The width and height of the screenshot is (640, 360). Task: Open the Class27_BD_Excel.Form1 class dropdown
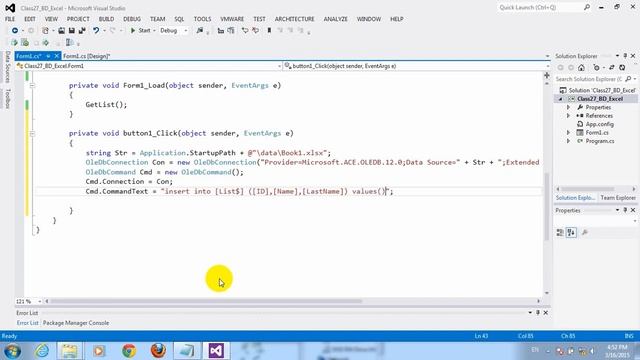[149, 66]
